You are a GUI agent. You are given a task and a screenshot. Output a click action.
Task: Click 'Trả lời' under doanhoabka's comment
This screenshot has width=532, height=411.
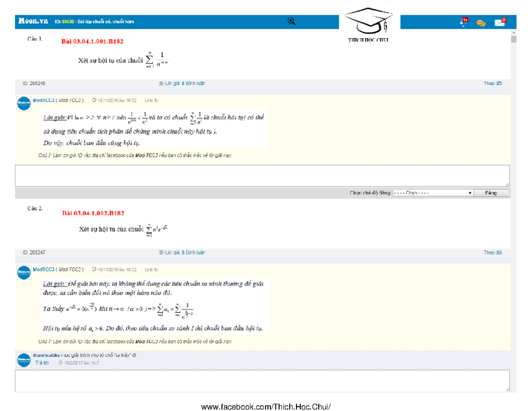(42, 363)
